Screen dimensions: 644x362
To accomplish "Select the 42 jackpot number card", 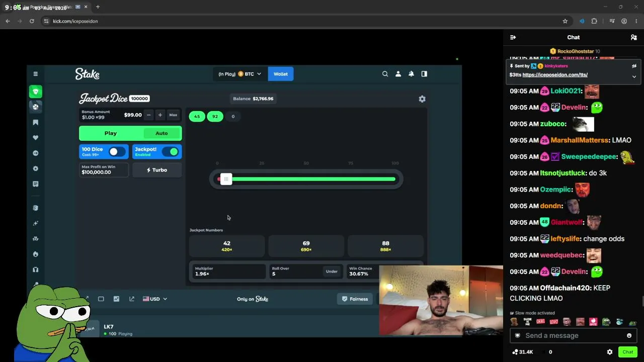I will [227, 246].
